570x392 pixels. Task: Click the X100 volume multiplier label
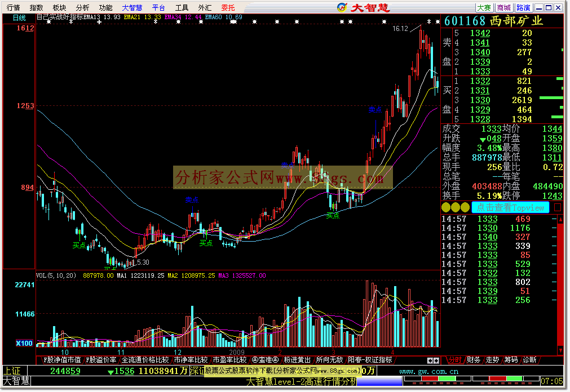coord(24,343)
